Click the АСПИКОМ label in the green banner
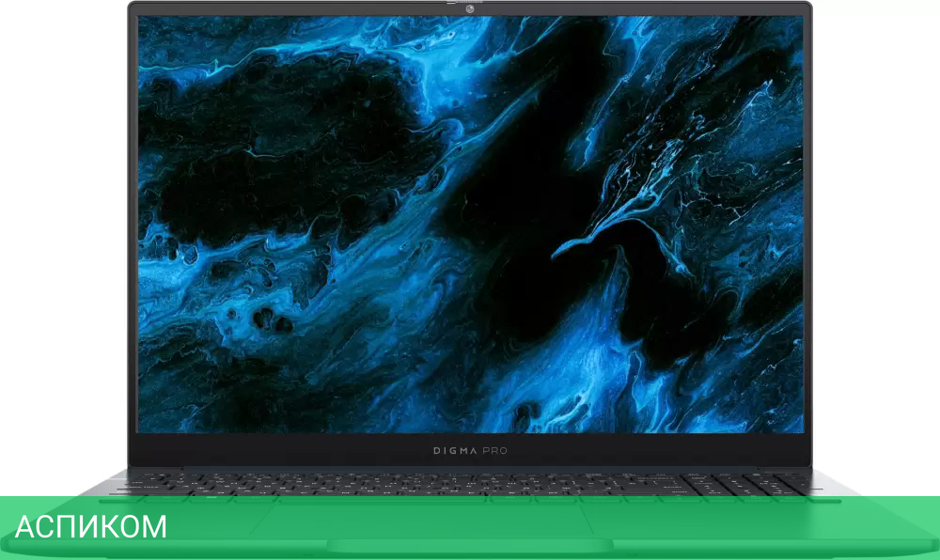 click(90, 527)
